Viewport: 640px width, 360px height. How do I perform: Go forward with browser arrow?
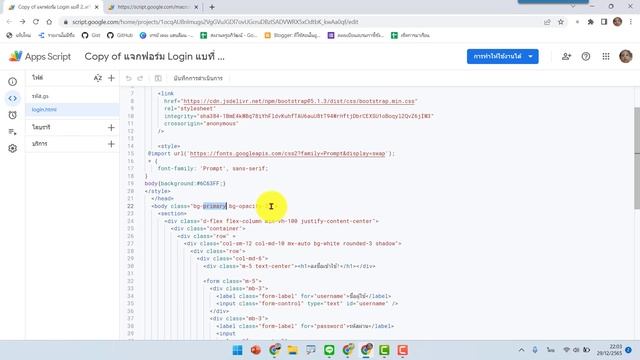point(22,22)
